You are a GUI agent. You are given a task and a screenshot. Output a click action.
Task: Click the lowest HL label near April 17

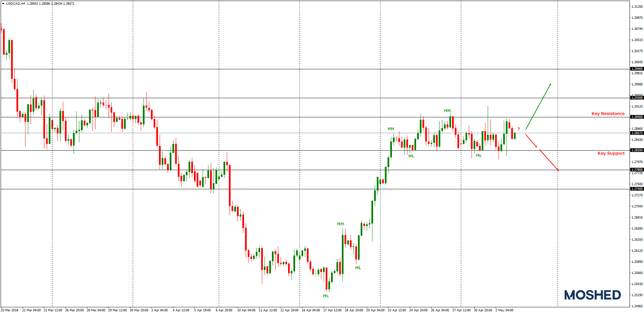(x=325, y=296)
